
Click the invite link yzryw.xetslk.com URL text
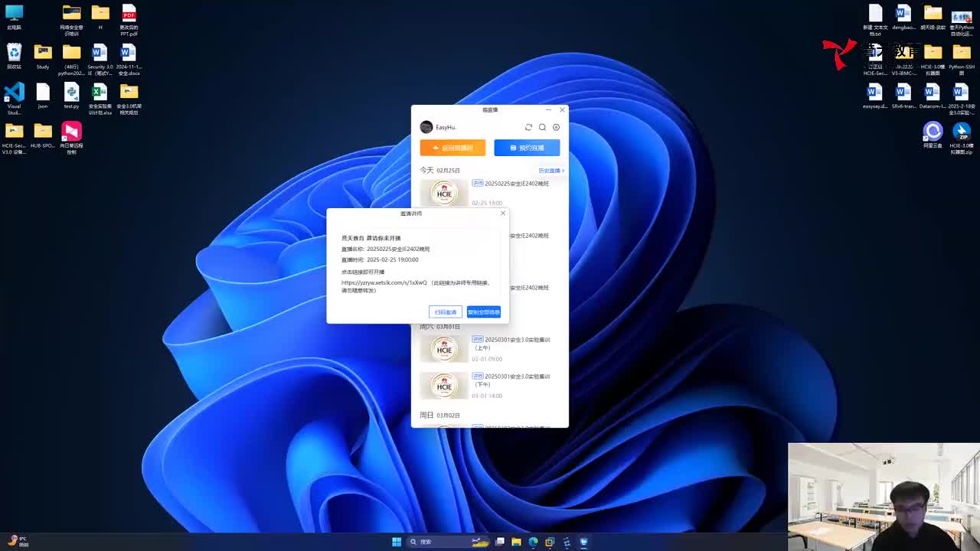(384, 282)
